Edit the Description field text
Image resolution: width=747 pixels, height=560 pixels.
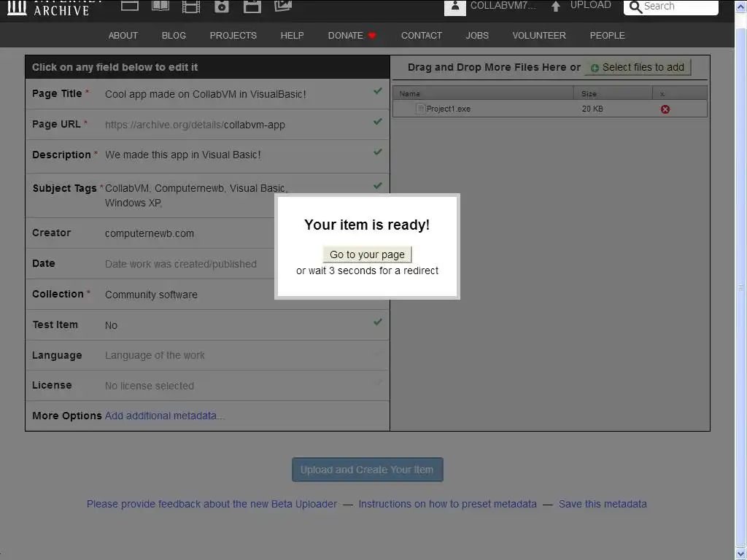point(183,155)
